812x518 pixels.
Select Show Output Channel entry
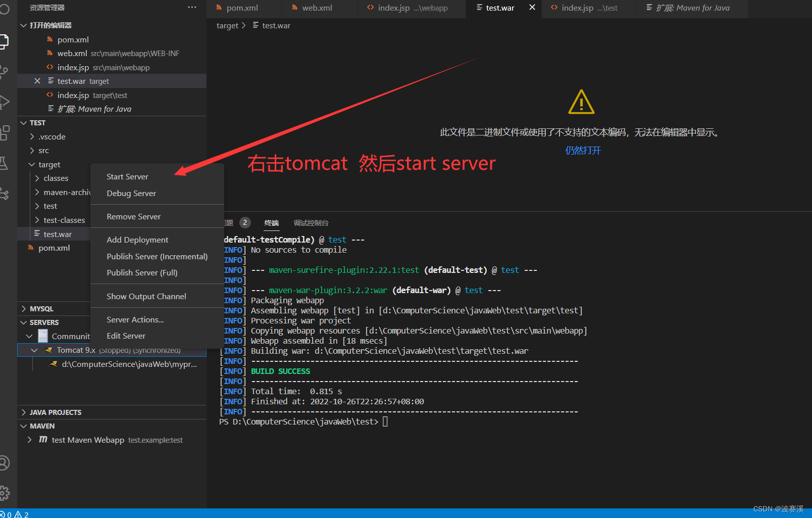(157, 297)
